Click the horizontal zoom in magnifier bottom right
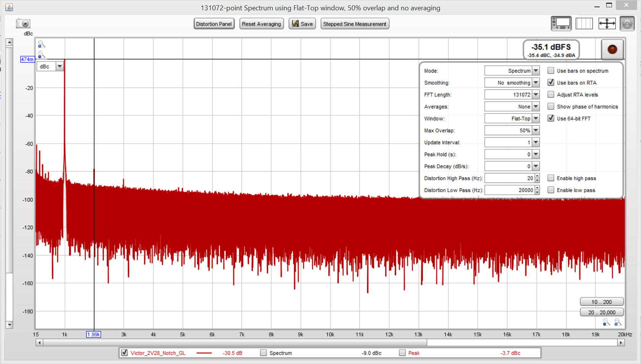641x364 pixels. [618, 323]
